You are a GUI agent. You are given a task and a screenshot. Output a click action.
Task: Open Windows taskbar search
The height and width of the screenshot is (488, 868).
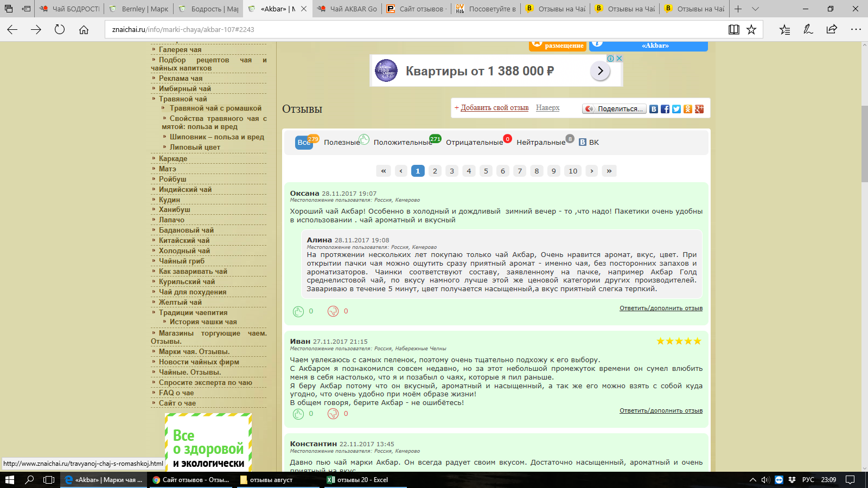[29, 480]
